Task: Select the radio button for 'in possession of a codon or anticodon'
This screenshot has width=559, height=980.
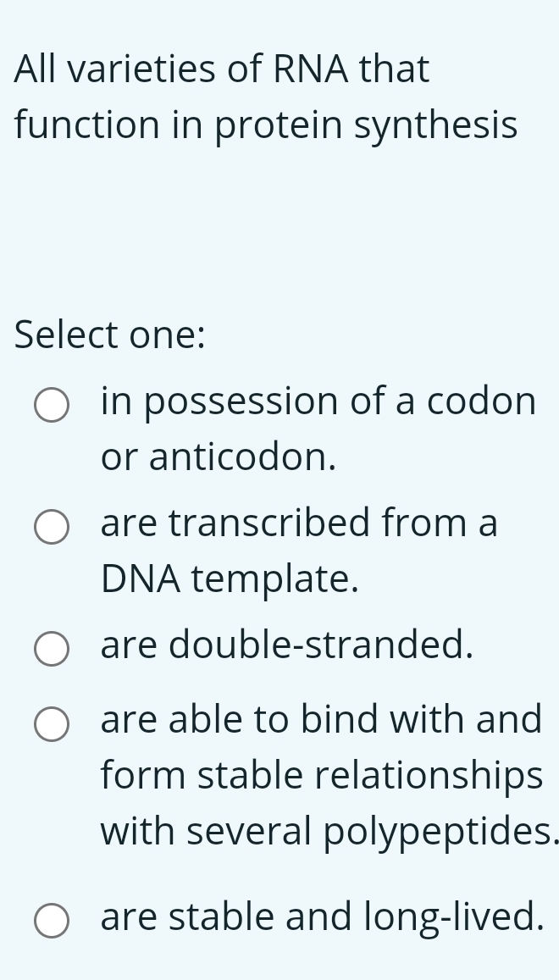Action: pyautogui.click(x=52, y=405)
